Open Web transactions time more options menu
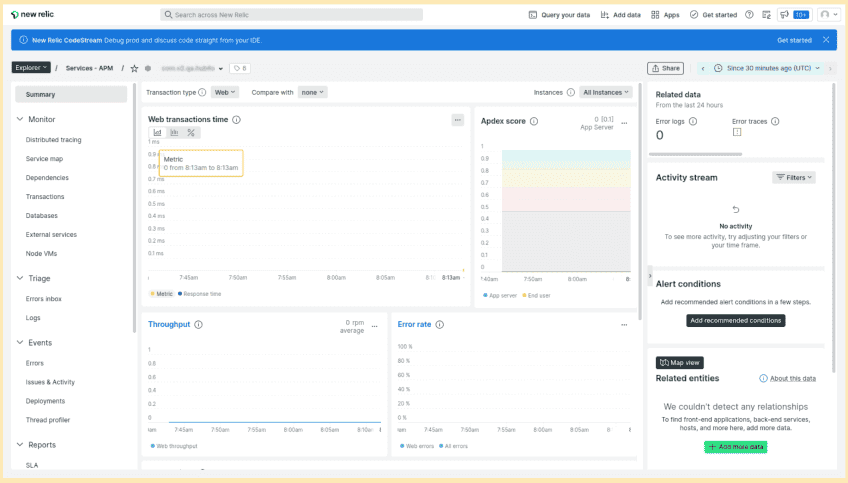 [458, 120]
